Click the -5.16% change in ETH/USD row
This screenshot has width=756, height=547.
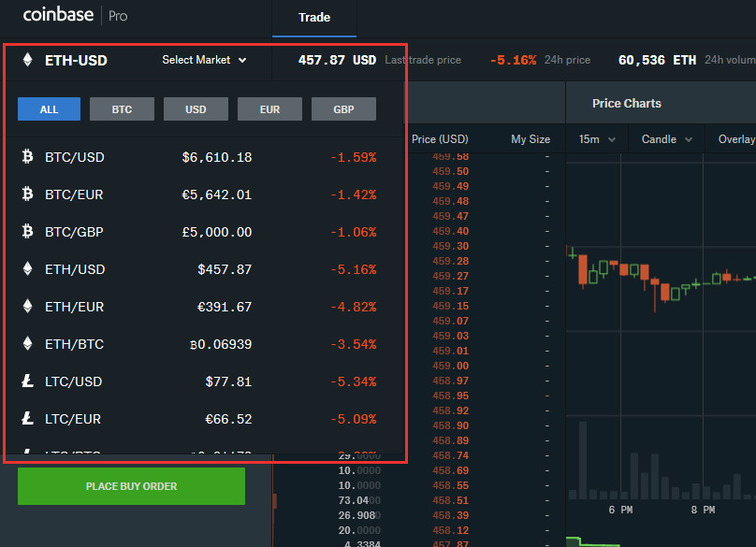coord(354,269)
